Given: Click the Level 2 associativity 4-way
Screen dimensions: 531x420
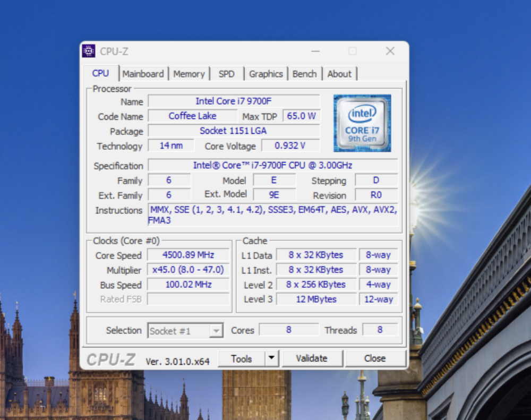Looking at the screenshot, I should pyautogui.click(x=378, y=285).
